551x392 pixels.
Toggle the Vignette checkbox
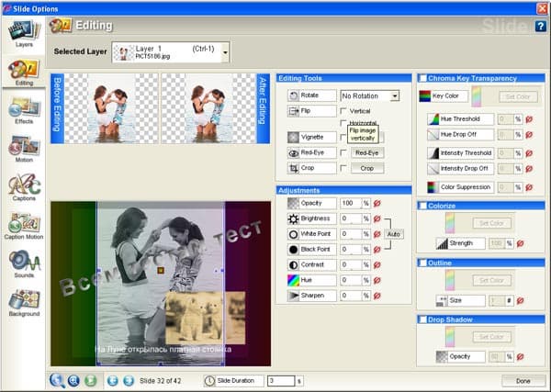[343, 137]
